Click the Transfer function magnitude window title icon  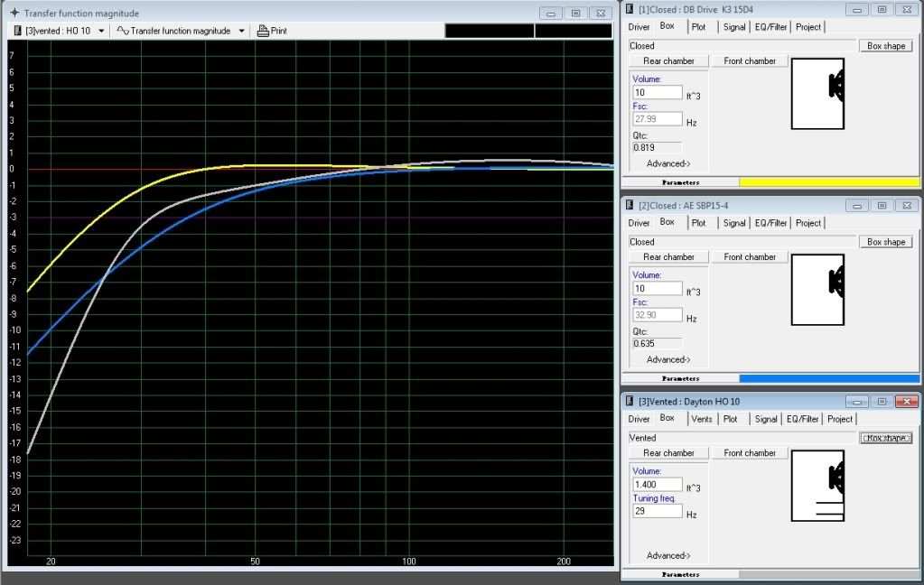point(14,13)
